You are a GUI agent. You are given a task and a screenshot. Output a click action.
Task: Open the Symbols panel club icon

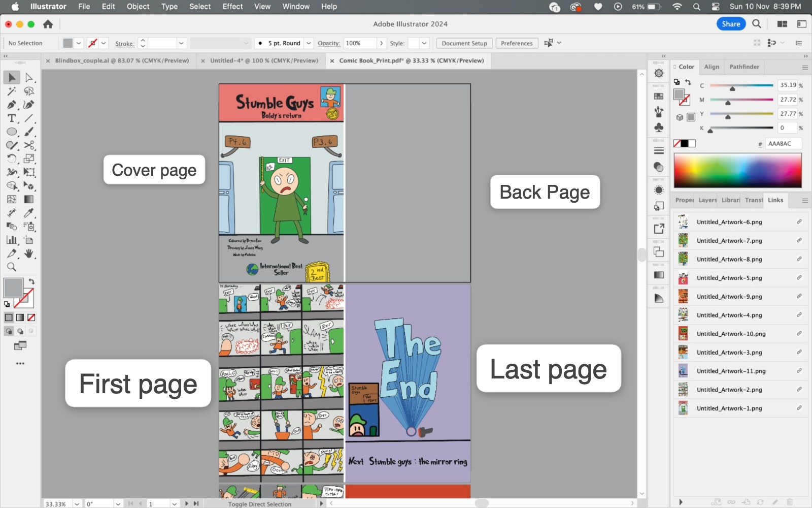(x=659, y=128)
